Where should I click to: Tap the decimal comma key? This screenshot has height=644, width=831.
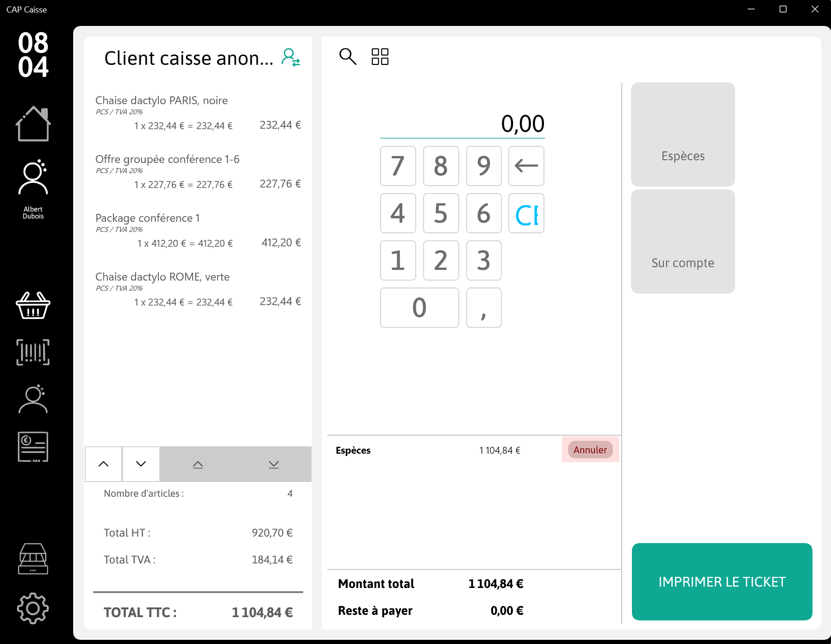484,307
